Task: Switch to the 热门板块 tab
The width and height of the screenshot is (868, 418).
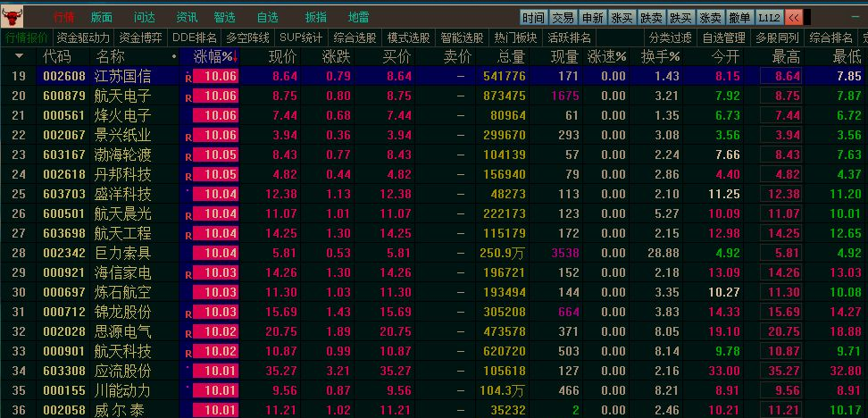Action: 515,38
